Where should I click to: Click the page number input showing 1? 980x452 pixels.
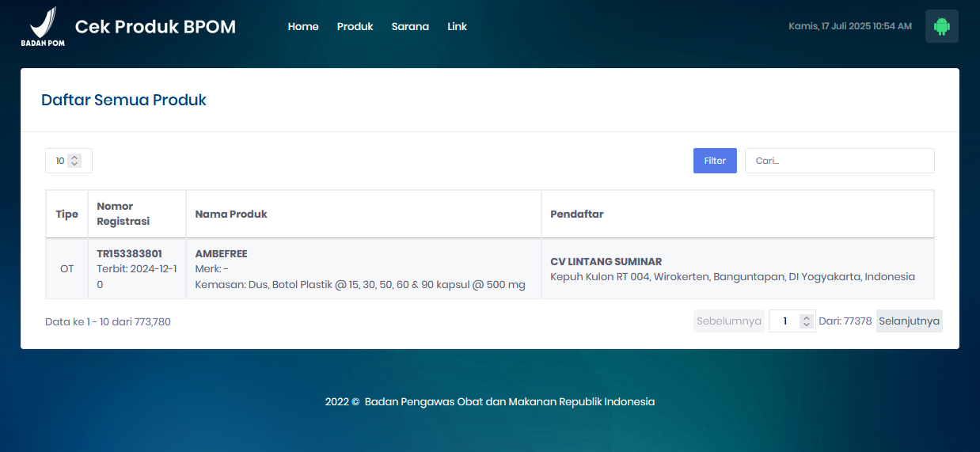pos(784,321)
